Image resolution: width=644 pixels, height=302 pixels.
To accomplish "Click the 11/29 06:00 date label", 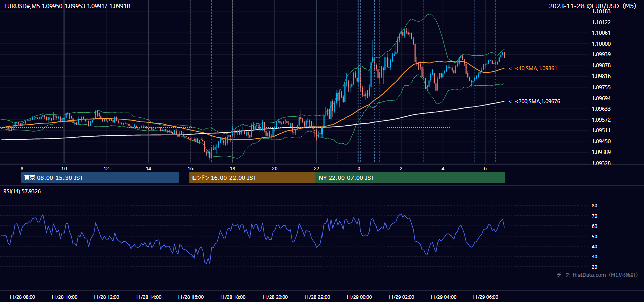I will tap(485, 297).
